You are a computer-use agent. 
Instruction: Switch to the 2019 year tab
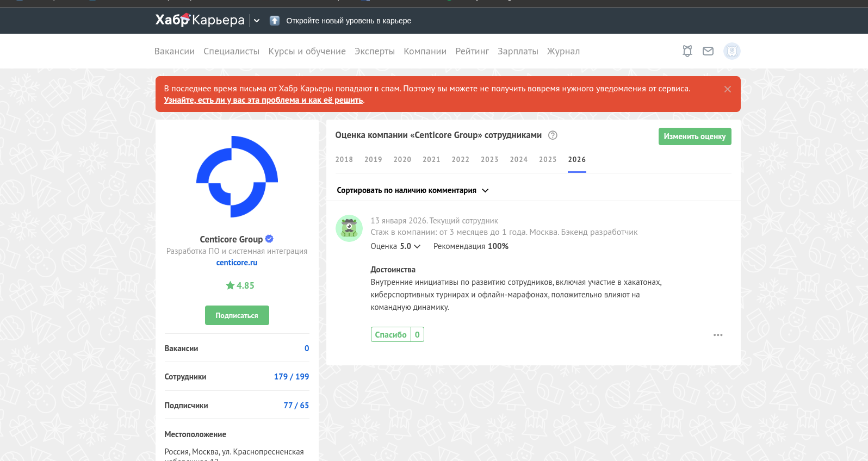tap(373, 159)
